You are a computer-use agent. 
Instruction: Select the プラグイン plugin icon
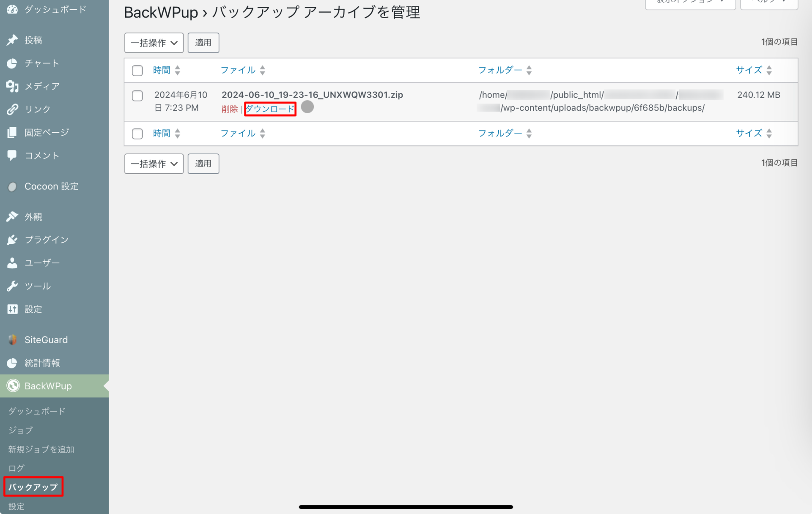(12, 240)
